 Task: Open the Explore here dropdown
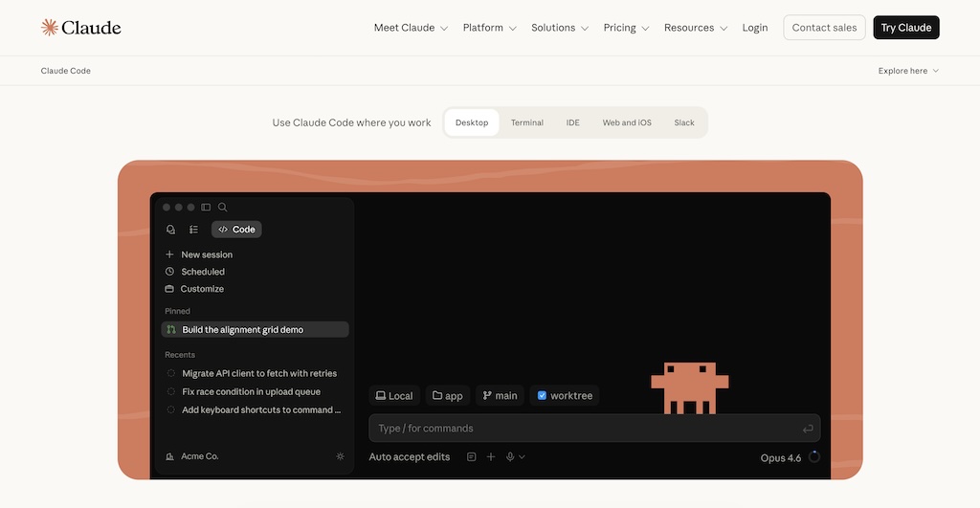[x=908, y=71]
